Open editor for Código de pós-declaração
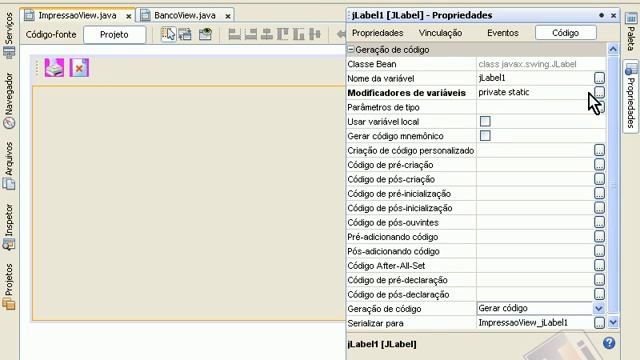Screen dimensions: 640x360 tap(599, 294)
